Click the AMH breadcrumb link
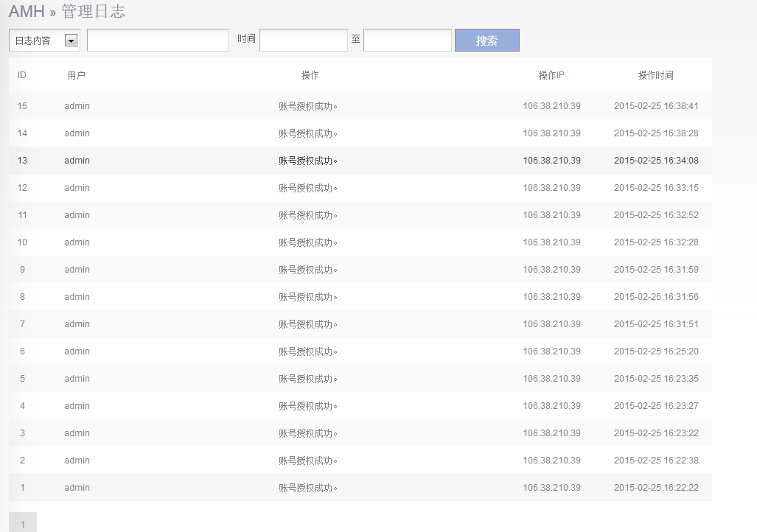Screen dimensions: 757x532 click(x=27, y=11)
